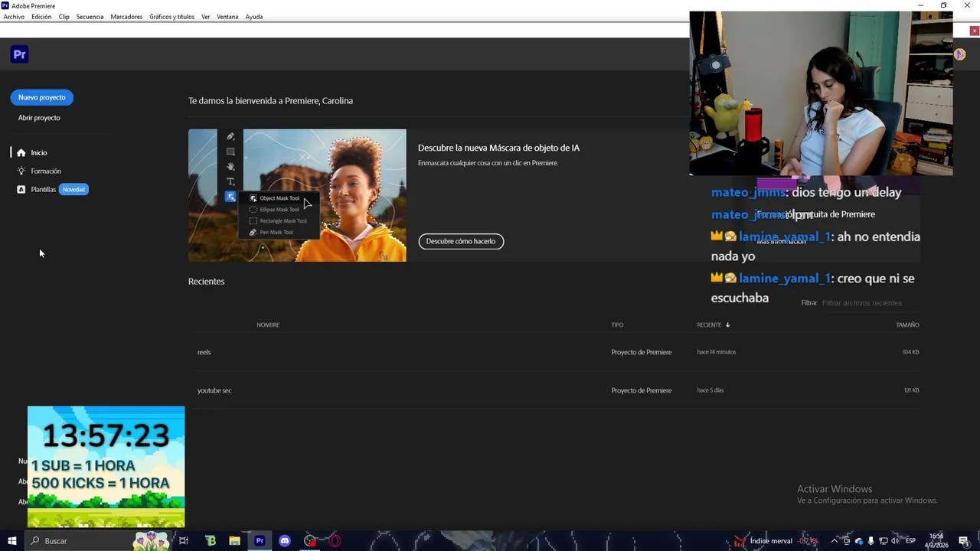Click 'hace 5 días' in youtube sec row
Screen dimensions: 980x551
(710, 390)
